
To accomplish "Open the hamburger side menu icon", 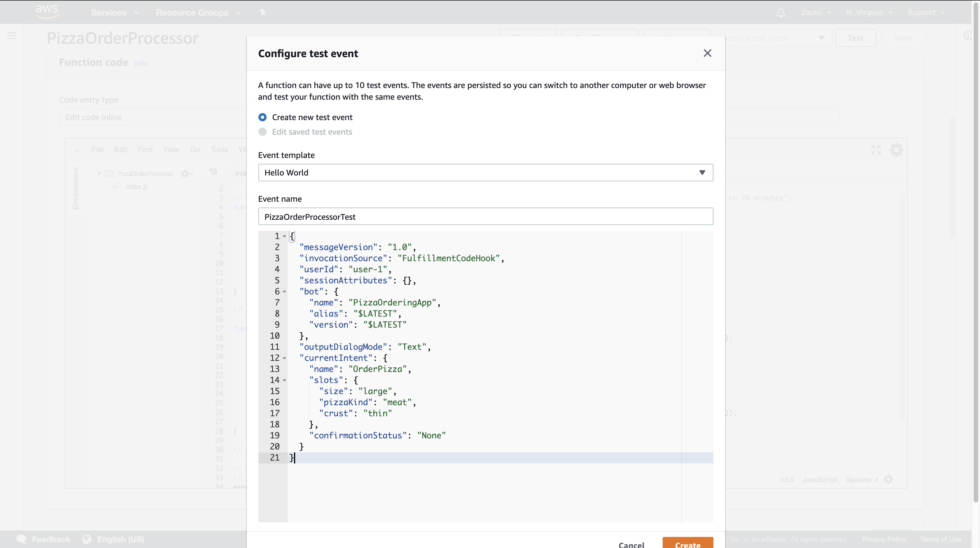I will 12,36.
